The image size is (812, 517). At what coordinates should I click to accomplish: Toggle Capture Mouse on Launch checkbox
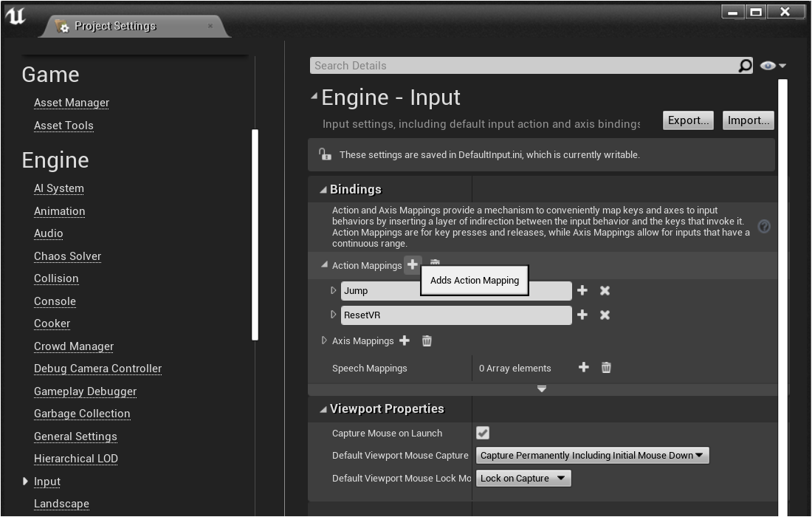point(483,434)
